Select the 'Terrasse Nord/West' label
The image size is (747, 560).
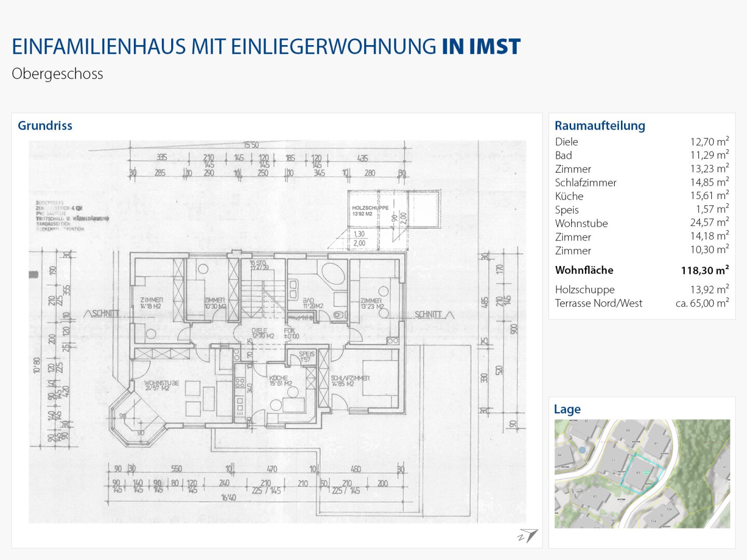coord(599,303)
